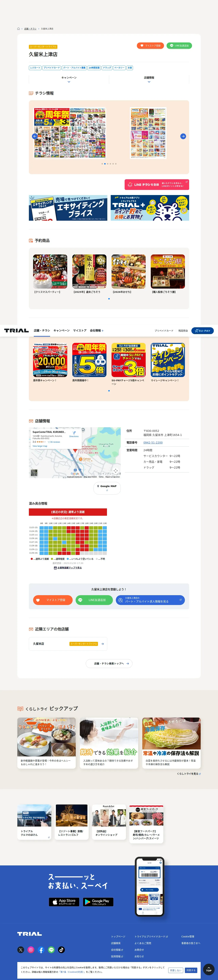Screen dimensions: 218x980
Task: Open the second flyer thumbnail
Action: (148, 133)
